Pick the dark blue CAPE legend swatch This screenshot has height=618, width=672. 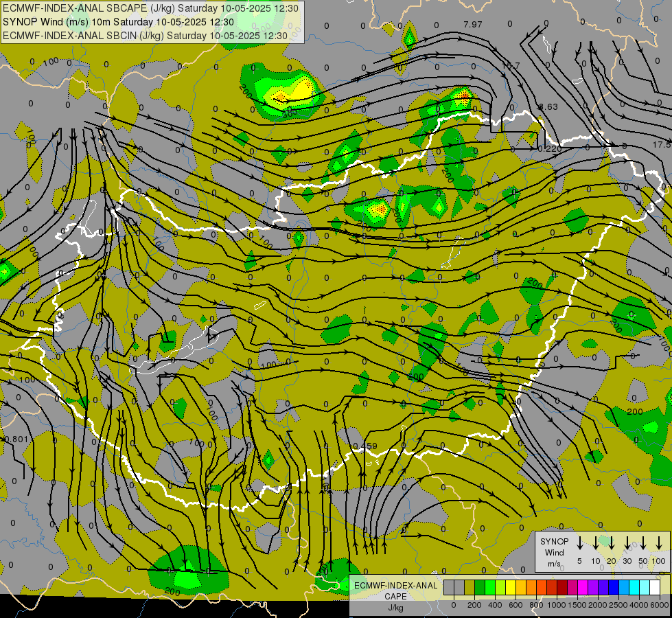tap(614, 587)
